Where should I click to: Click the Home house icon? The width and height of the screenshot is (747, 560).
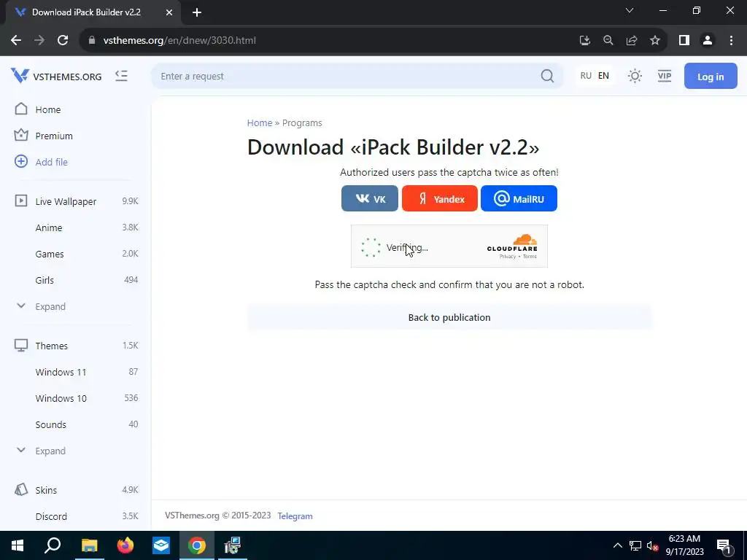click(x=21, y=109)
